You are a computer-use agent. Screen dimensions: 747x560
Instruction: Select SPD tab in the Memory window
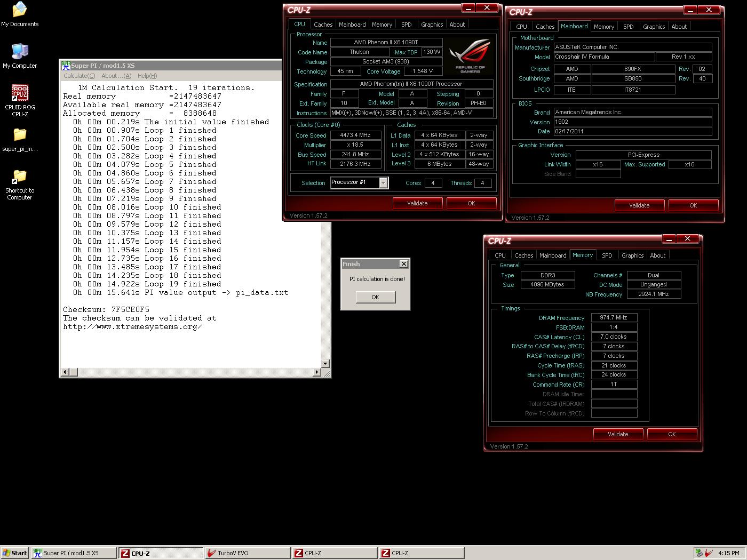pos(607,255)
